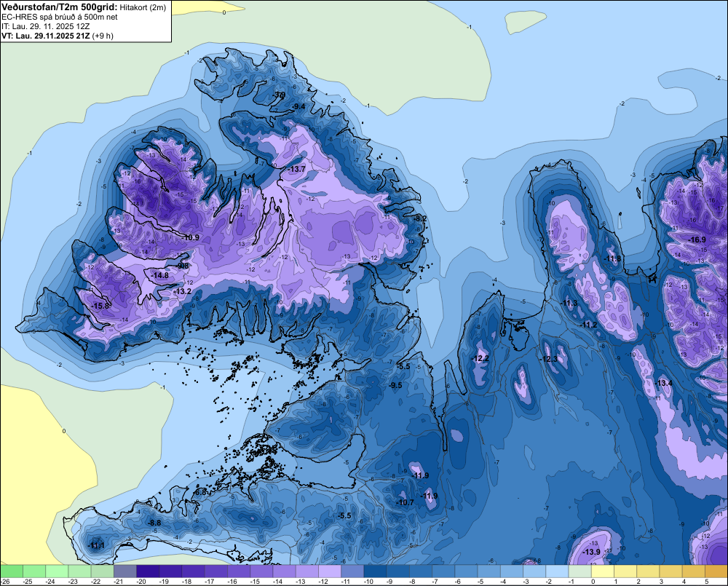Click the -14.8 temperature value

[160, 275]
